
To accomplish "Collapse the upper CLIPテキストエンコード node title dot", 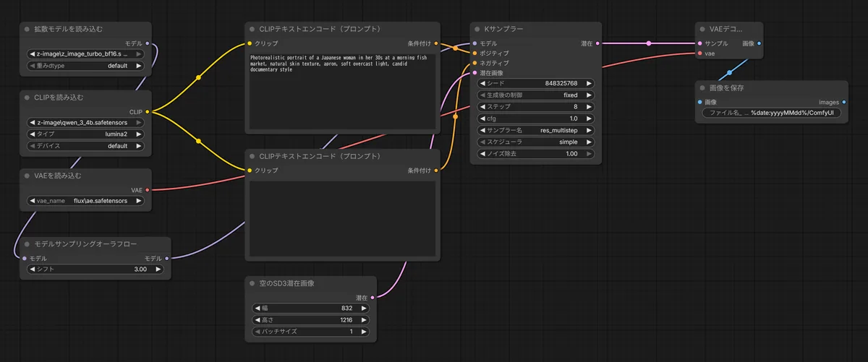I will pos(251,30).
